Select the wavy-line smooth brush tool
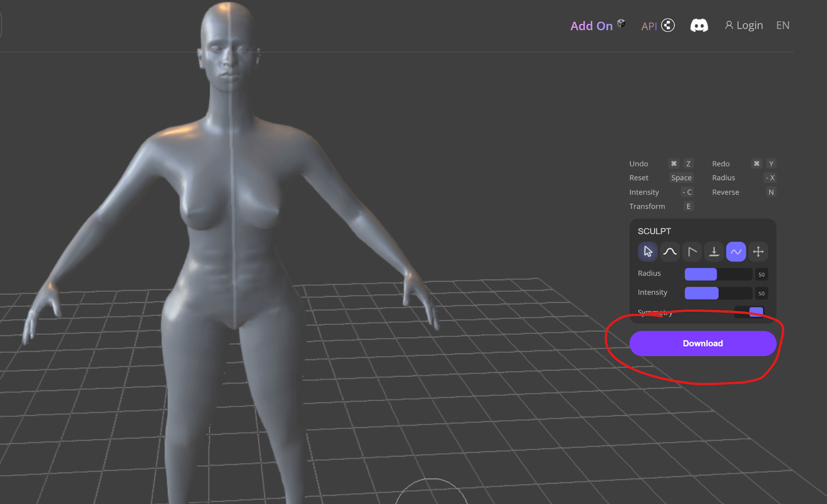The width and height of the screenshot is (827, 504). pyautogui.click(x=736, y=251)
